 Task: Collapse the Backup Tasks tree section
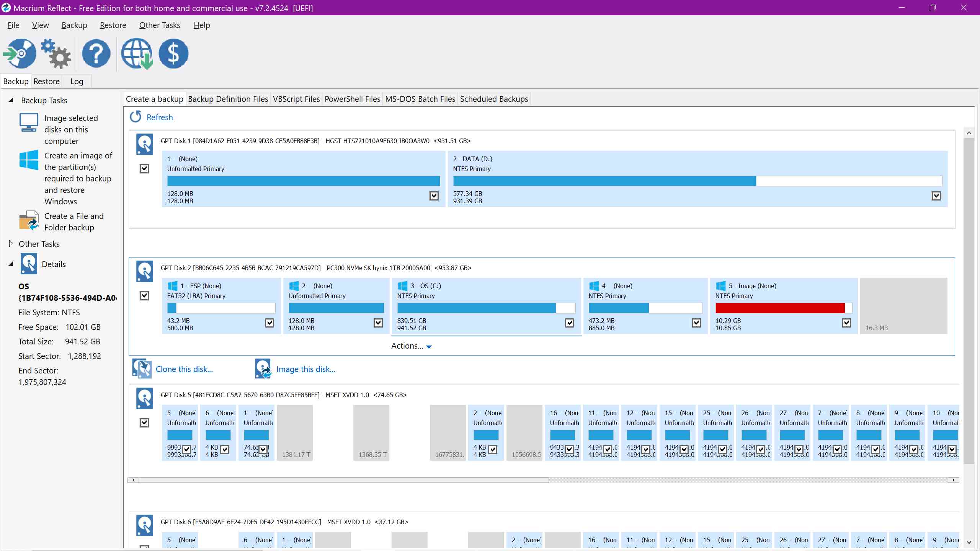pyautogui.click(x=11, y=100)
